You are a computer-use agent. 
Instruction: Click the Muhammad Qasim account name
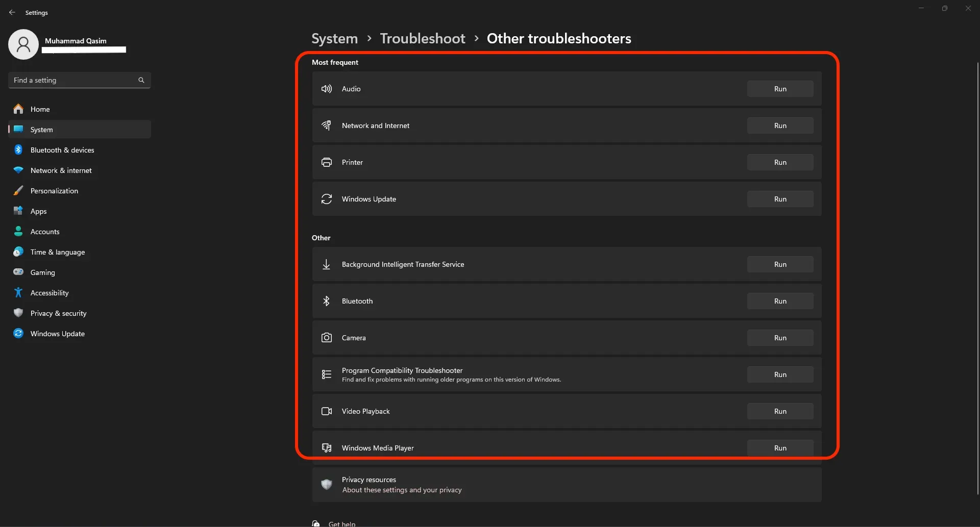click(76, 41)
